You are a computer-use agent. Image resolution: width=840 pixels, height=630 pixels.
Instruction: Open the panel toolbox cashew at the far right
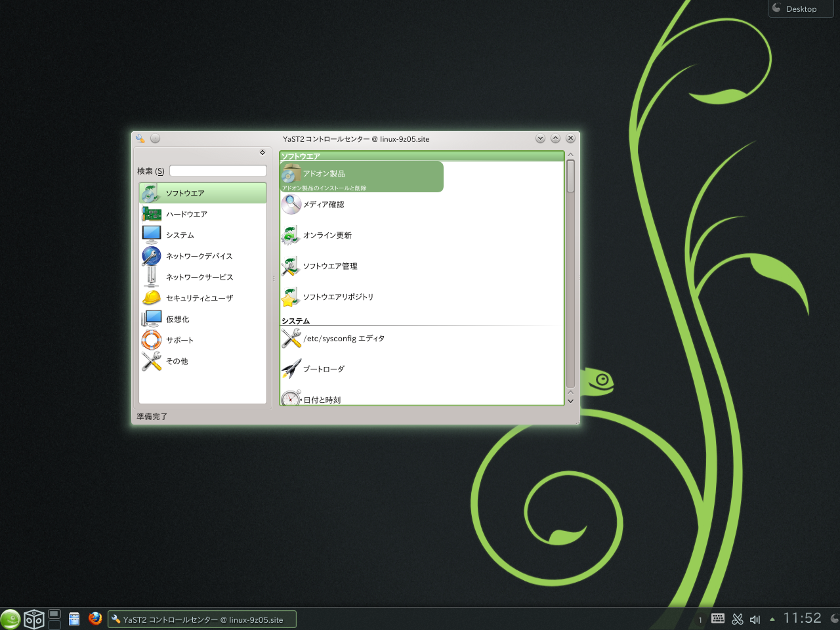point(835,619)
